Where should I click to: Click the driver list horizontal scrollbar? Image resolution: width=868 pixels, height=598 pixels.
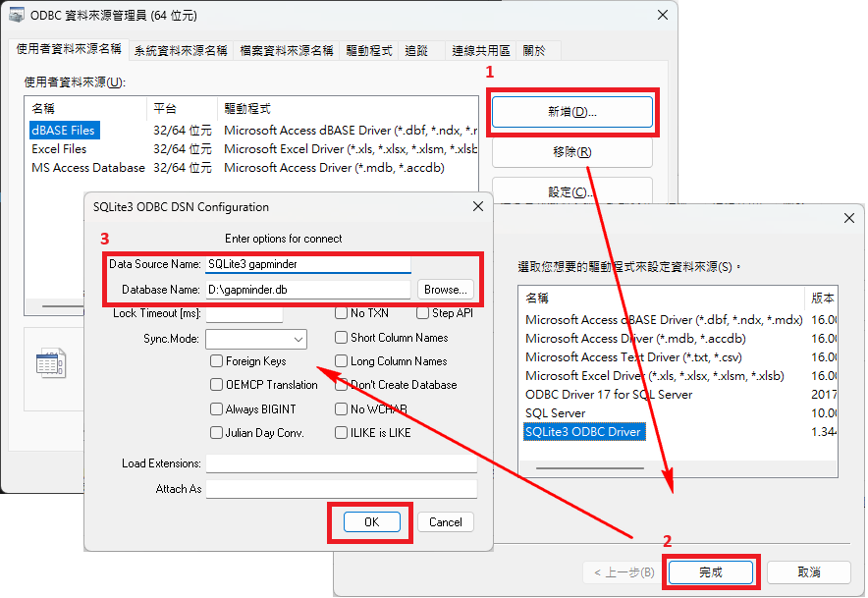589,468
